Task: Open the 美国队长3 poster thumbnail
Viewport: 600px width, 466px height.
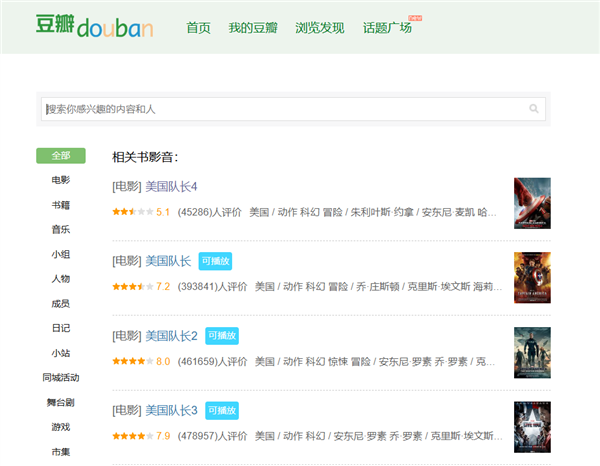Action: [x=532, y=427]
